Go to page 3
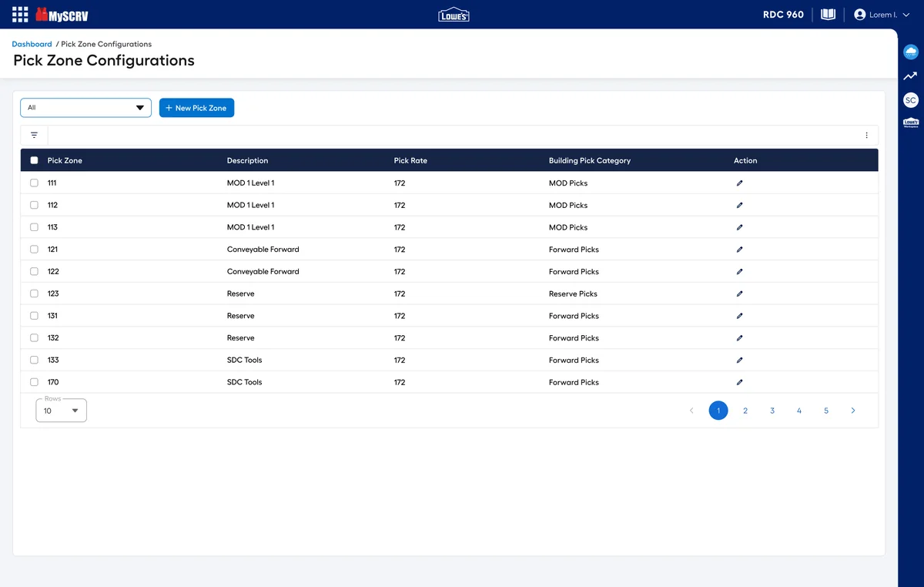The image size is (924, 587). (772, 411)
